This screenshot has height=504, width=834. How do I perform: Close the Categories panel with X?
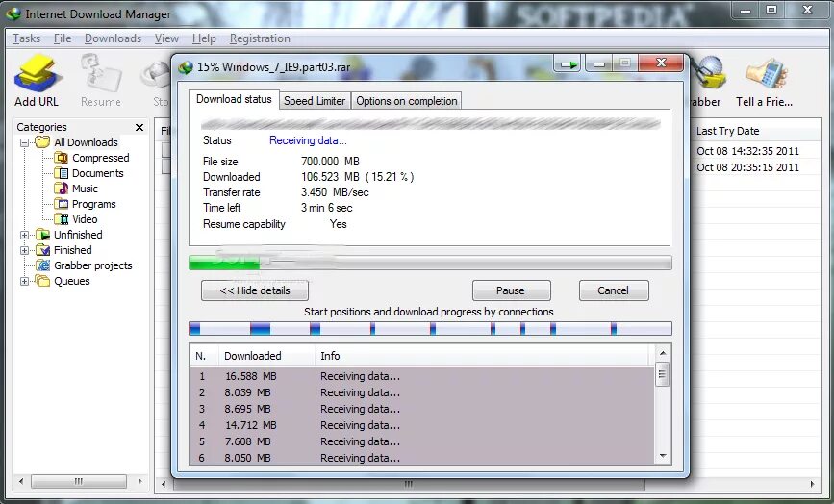coord(139,127)
